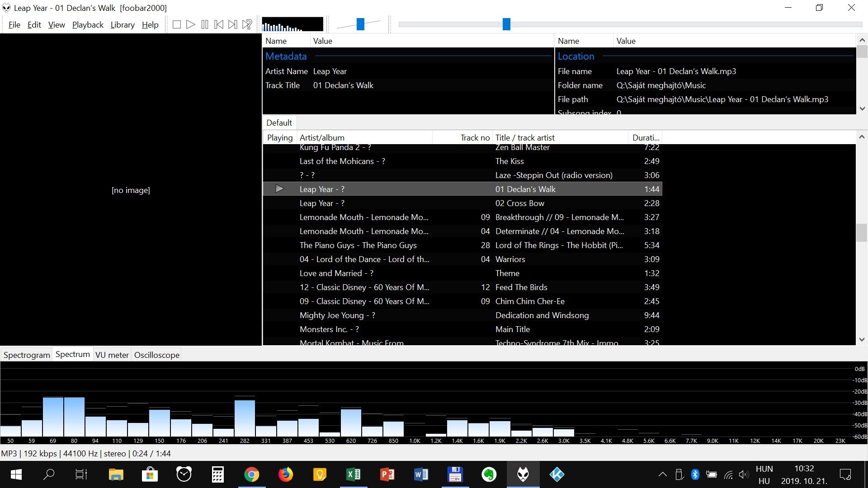The width and height of the screenshot is (868, 488).
Task: Open the Library menu
Action: tap(123, 25)
